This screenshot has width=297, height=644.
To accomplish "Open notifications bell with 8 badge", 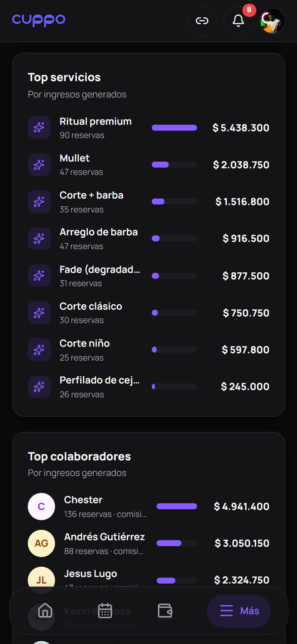I will click(x=238, y=21).
